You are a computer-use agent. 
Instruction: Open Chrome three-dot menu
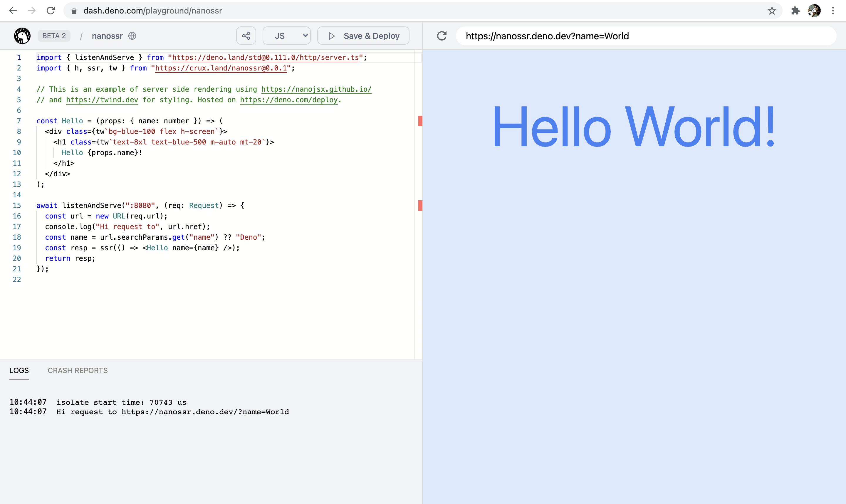pyautogui.click(x=833, y=11)
